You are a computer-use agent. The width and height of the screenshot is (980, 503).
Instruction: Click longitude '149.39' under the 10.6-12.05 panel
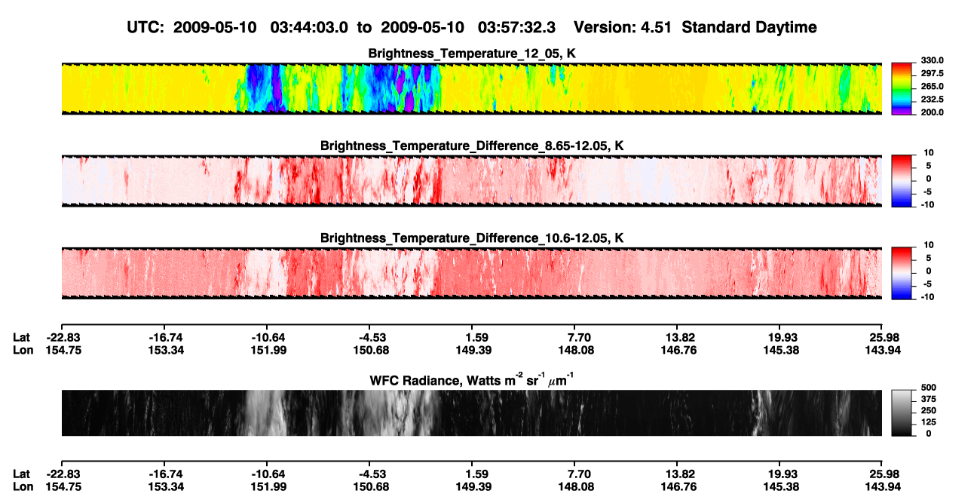472,349
